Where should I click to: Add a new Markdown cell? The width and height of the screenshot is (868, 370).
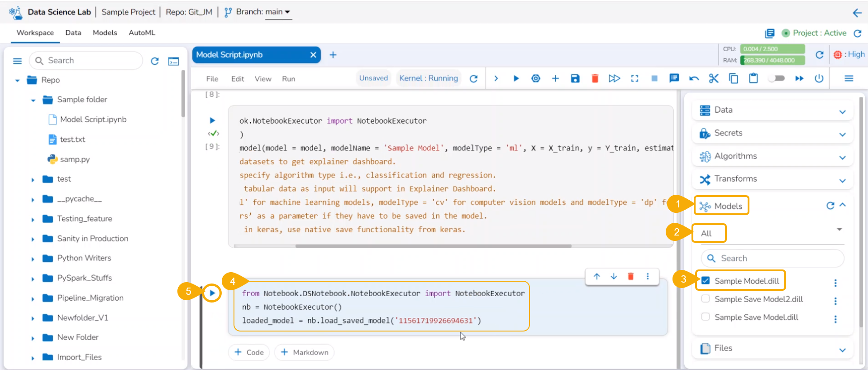304,352
